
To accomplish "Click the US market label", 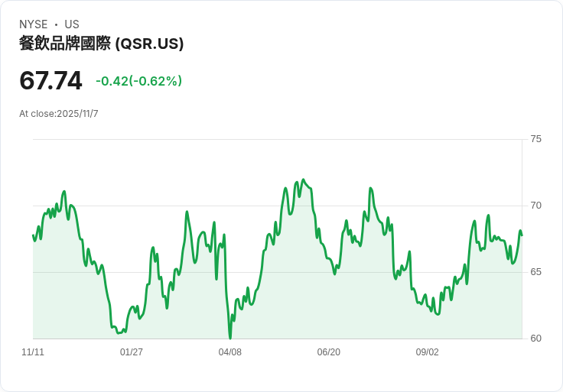I will pos(72,24).
